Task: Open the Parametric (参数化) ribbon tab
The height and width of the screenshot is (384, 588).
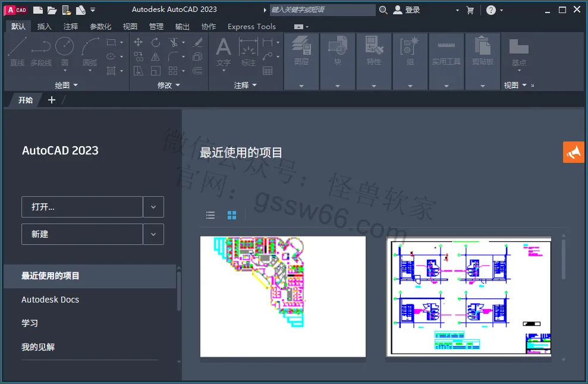Action: [x=100, y=26]
